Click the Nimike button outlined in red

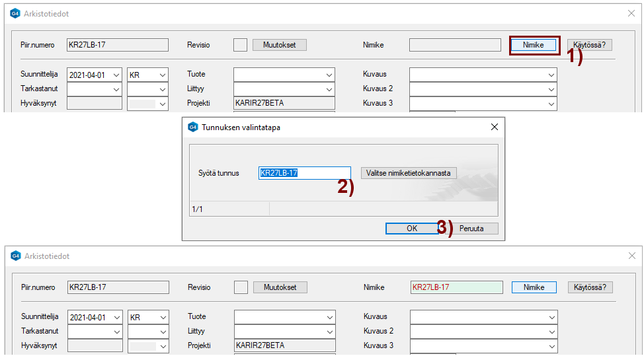(533, 45)
